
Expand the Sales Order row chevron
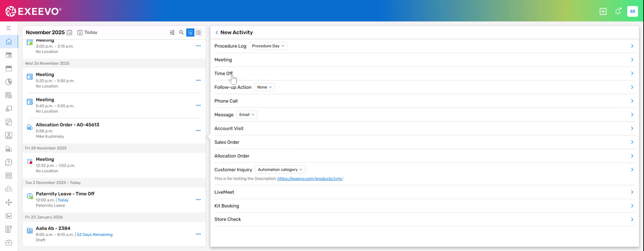[632, 142]
